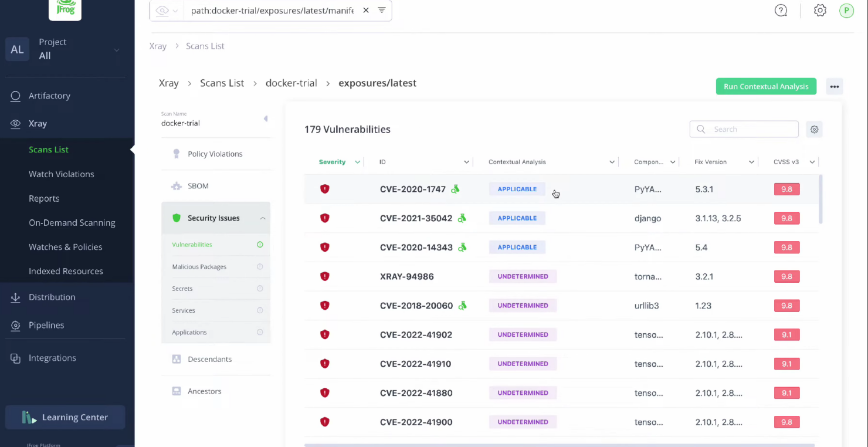868x447 pixels.
Task: Click the path search input field
Action: click(272, 11)
